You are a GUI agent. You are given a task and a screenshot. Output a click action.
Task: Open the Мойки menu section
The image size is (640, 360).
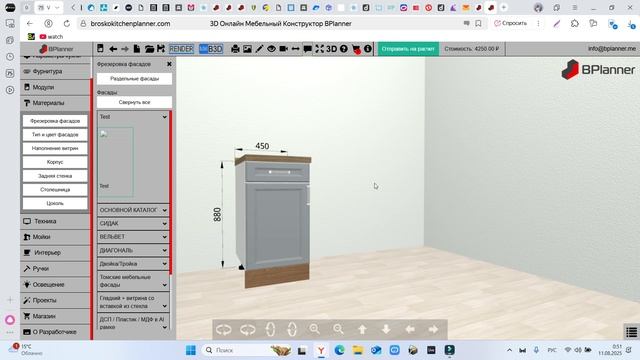(x=55, y=237)
